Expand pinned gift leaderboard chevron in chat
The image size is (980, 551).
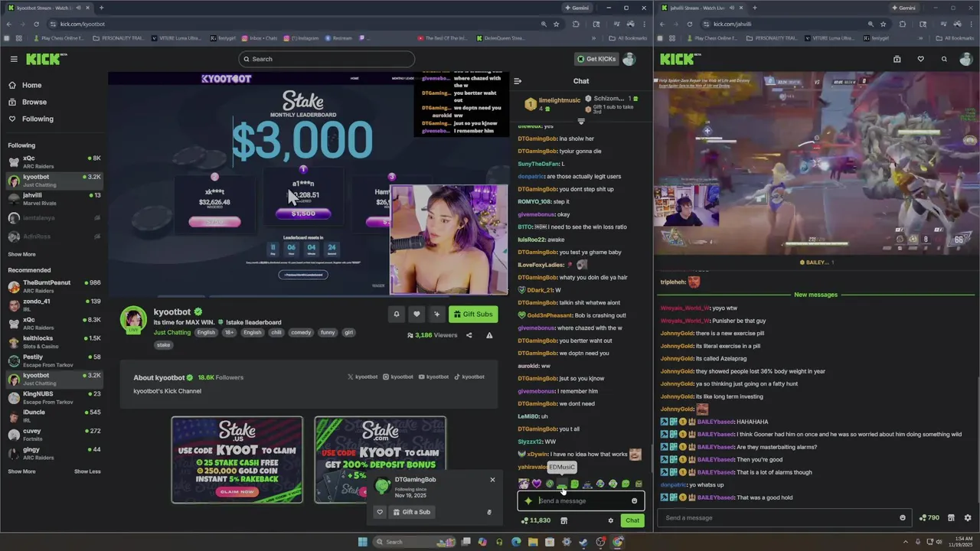(581, 122)
